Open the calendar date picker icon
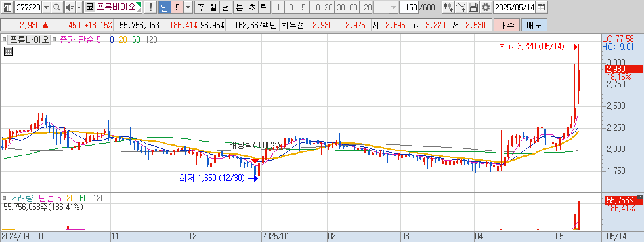This screenshot has width=644, height=242. (x=542, y=7)
